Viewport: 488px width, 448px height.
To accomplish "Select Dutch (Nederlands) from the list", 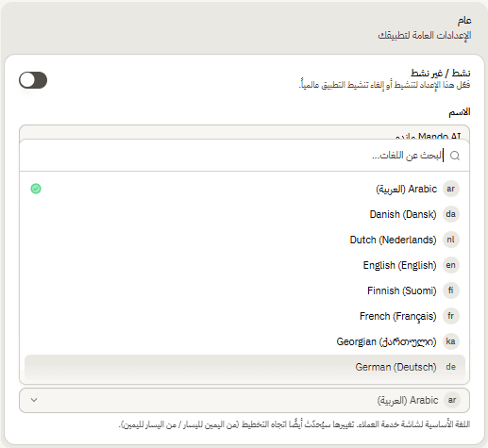I will click(244, 240).
